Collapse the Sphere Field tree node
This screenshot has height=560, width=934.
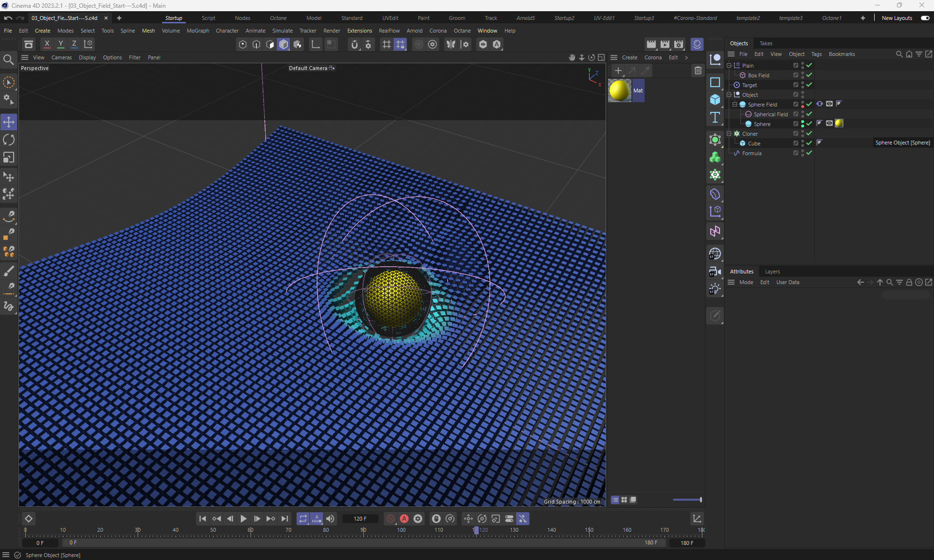tap(735, 104)
